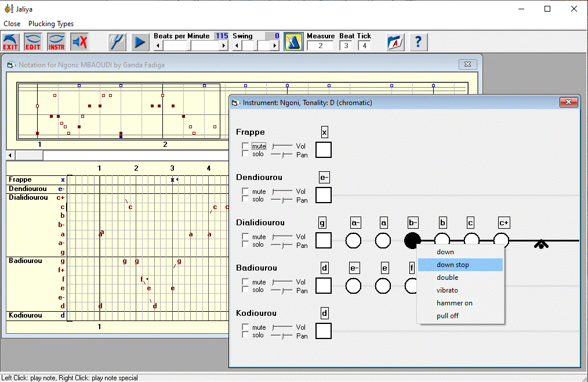Click the tuning fork icon

point(117,42)
